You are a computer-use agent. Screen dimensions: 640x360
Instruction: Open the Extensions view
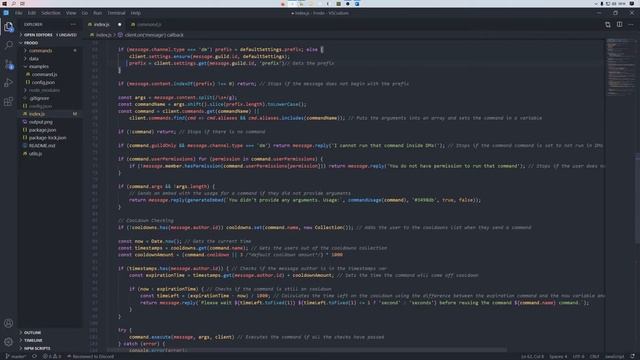pos(8,102)
